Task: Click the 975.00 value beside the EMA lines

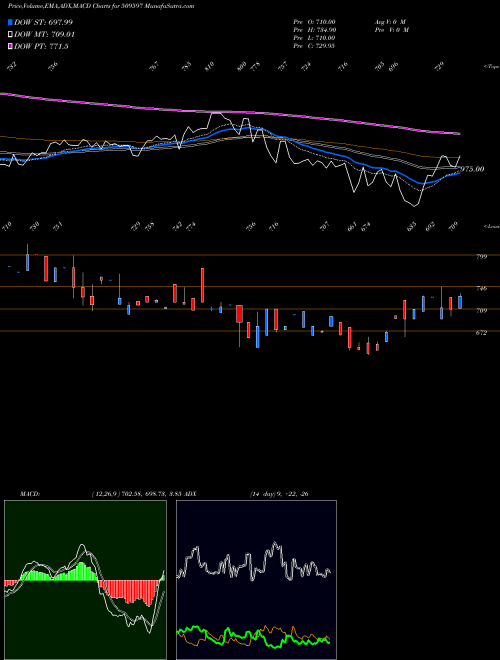Action: (472, 169)
